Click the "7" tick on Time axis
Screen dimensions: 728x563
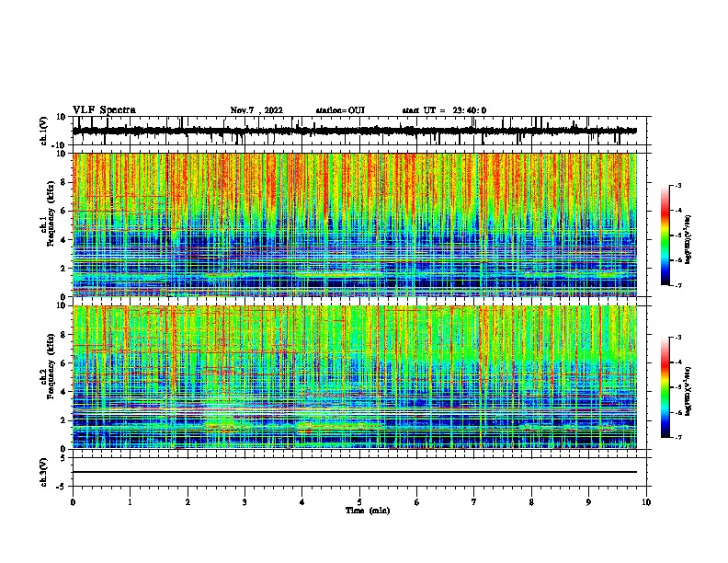click(474, 502)
